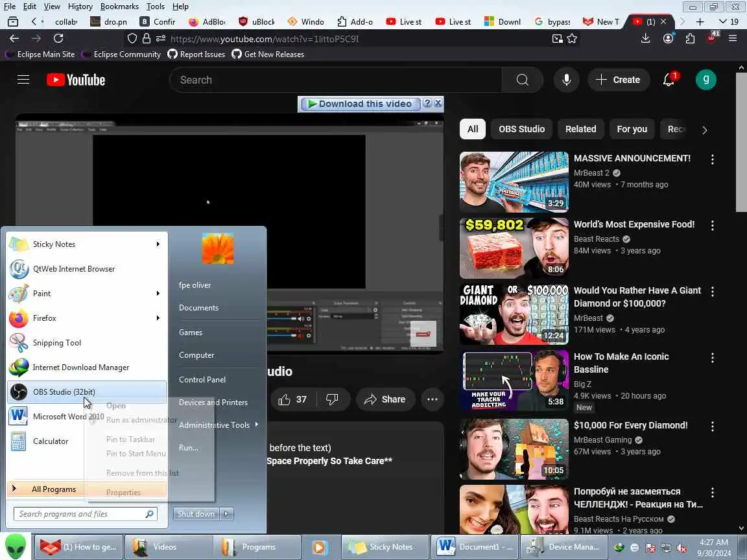Go back to previous page

coord(15,39)
